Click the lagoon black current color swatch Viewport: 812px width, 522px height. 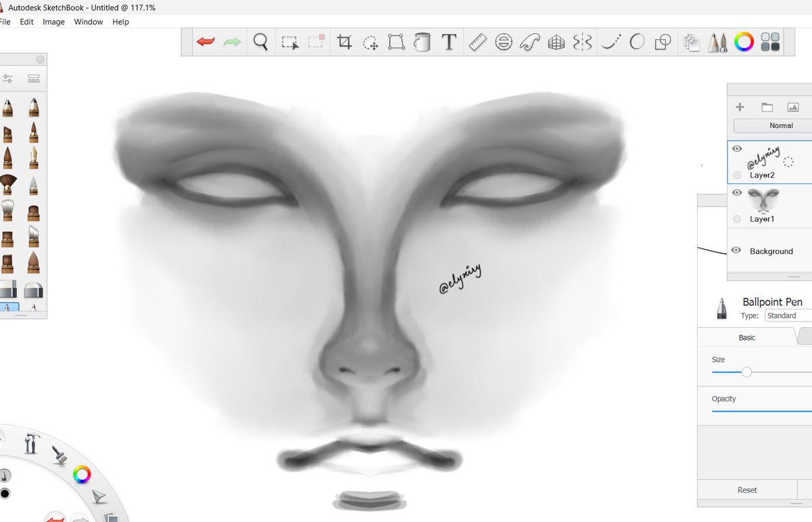[x=5, y=494]
